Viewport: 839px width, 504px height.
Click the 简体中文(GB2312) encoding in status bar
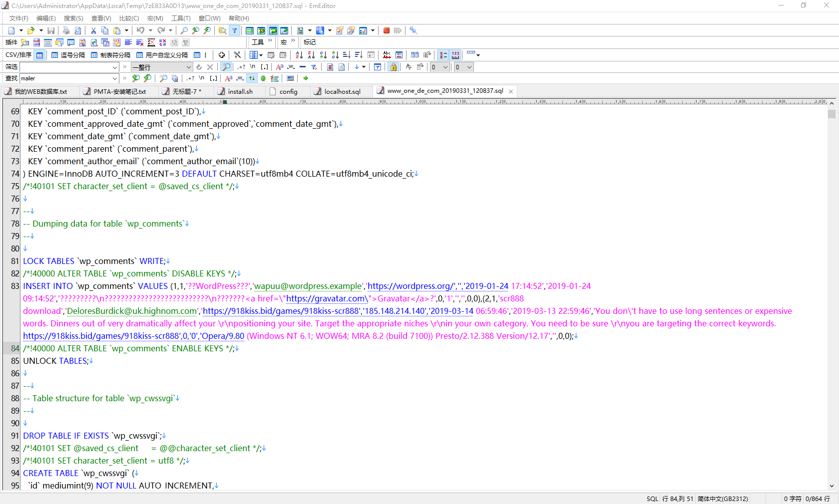click(723, 499)
